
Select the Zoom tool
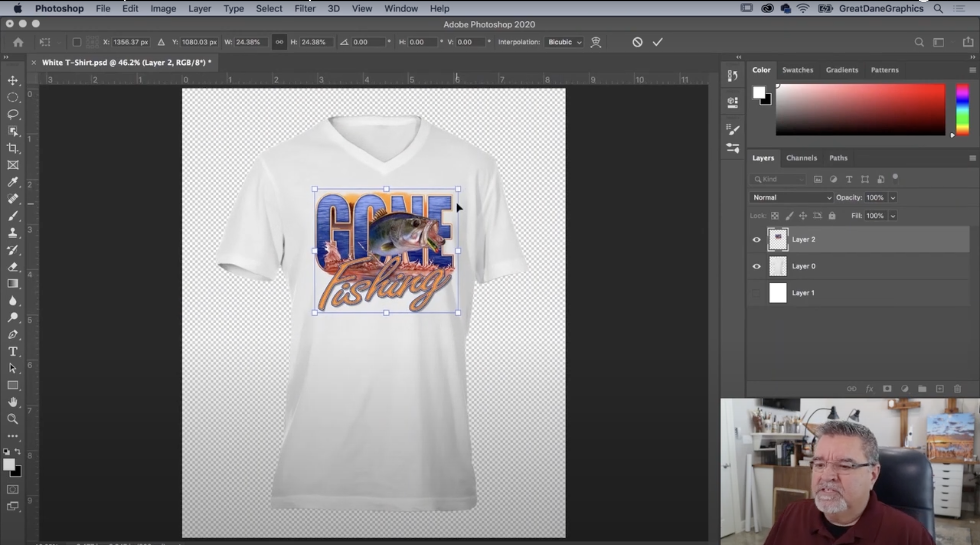pos(13,419)
